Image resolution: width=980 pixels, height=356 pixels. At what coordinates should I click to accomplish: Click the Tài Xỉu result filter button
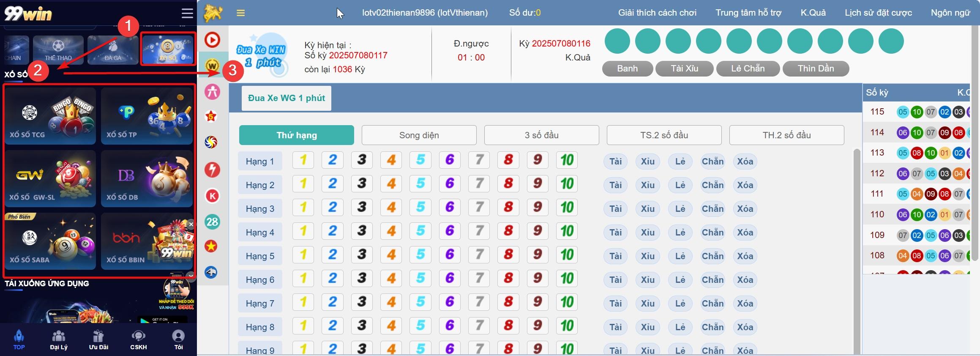(x=685, y=68)
